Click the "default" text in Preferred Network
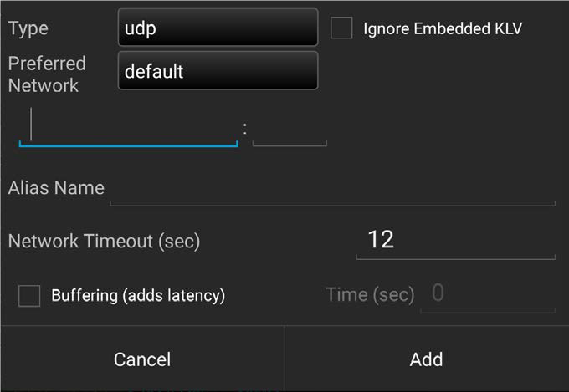Viewport: 569px width, 392px height. (154, 72)
